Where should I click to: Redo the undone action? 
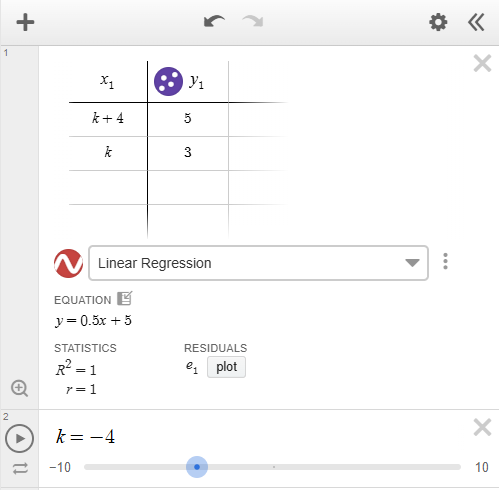click(x=253, y=22)
